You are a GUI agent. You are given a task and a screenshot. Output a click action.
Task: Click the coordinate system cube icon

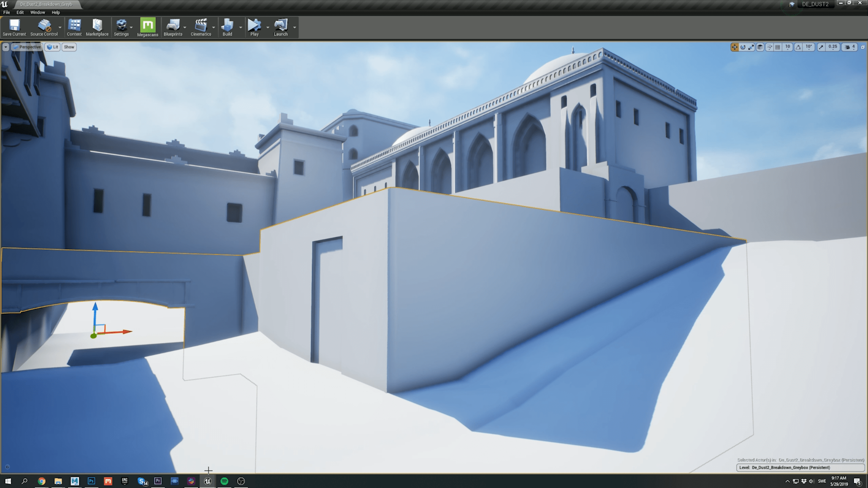click(x=760, y=47)
